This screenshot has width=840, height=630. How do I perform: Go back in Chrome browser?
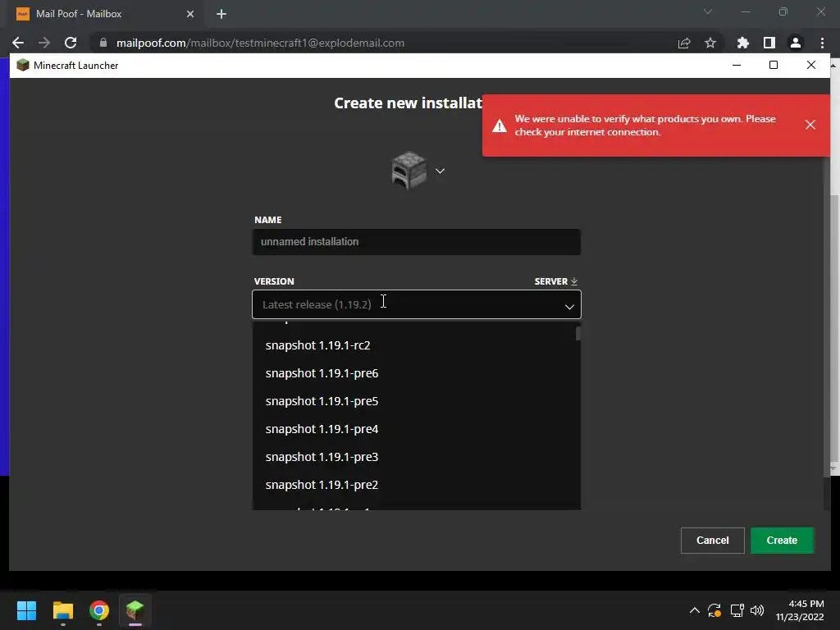click(x=18, y=43)
